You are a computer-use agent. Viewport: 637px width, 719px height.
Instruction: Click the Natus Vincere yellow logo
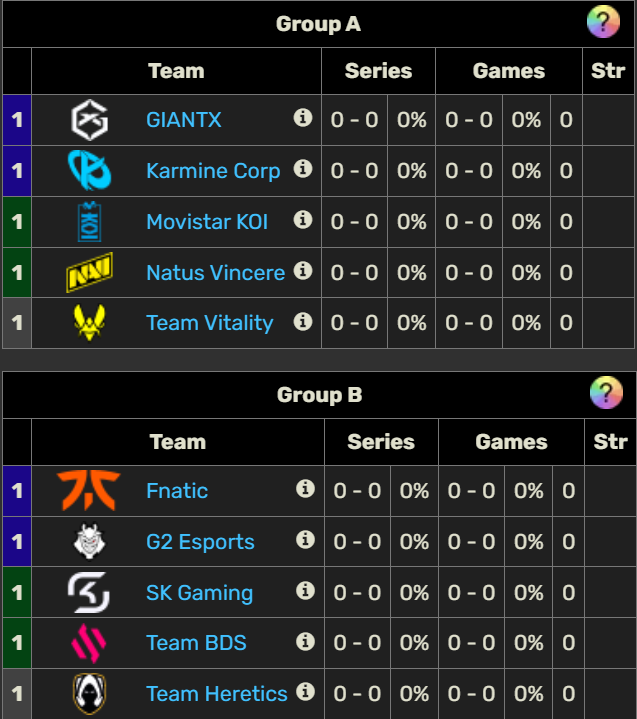[x=89, y=272]
